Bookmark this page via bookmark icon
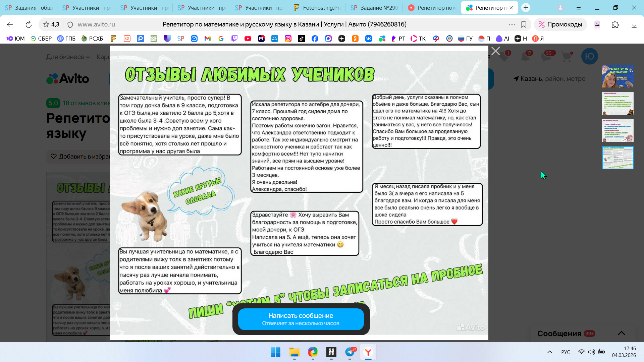 pyautogui.click(x=523, y=24)
